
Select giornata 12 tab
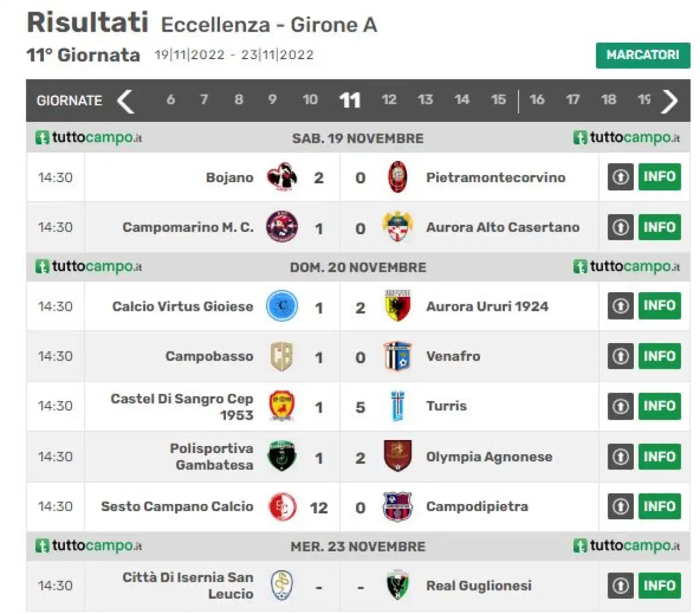coord(389,100)
